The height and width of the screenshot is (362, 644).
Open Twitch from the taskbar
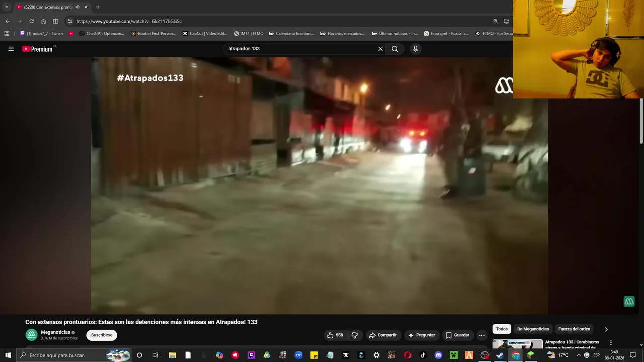tap(251, 355)
